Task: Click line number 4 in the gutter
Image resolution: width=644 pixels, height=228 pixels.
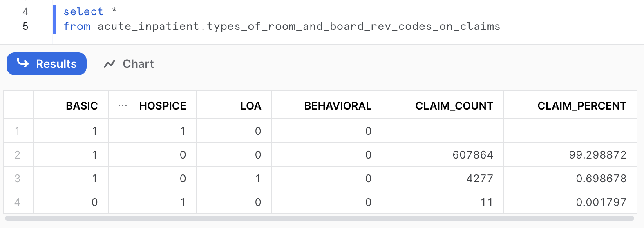Action: 25,11
